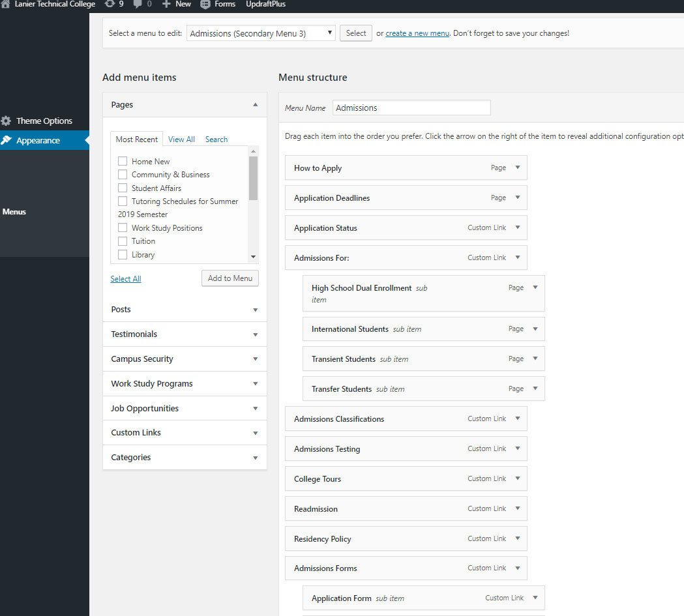
Task: Click the Select button
Action: [x=356, y=33]
